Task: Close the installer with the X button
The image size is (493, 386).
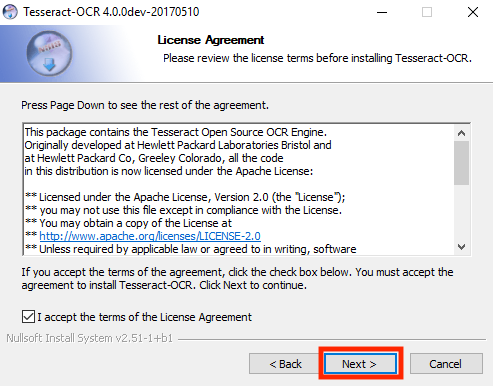Action: click(473, 12)
